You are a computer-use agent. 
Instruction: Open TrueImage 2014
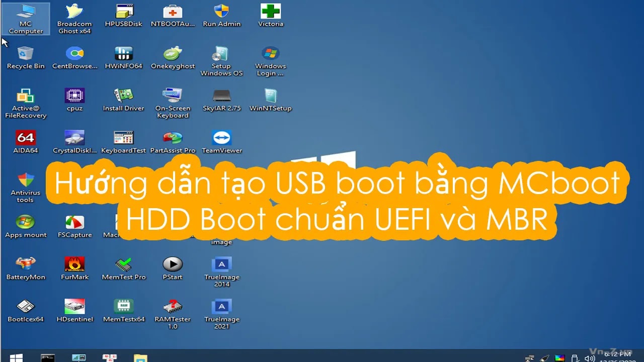coord(222,272)
